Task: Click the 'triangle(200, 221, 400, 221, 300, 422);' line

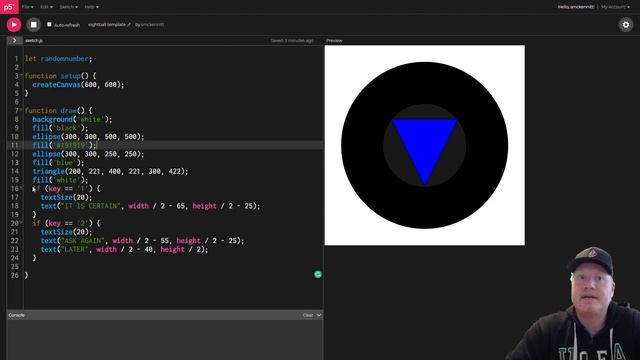Action: pos(110,171)
